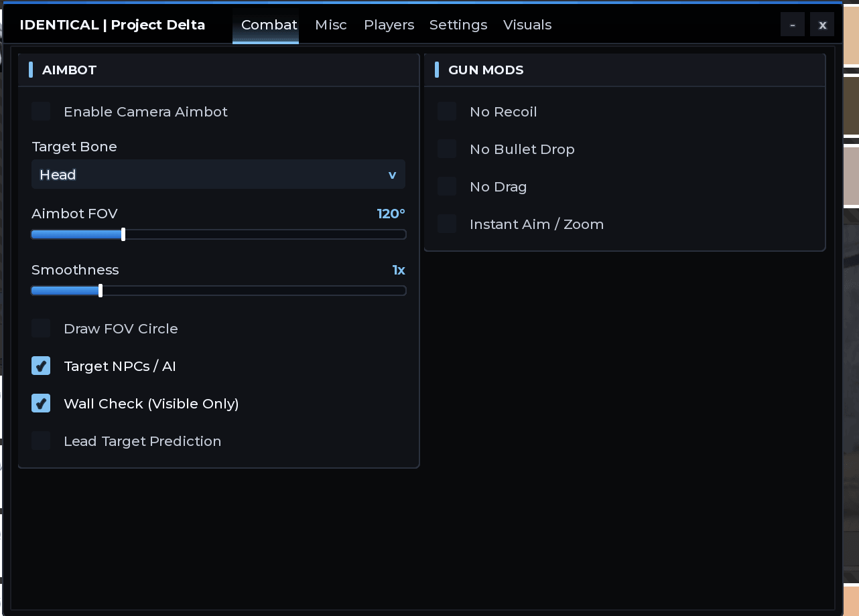The image size is (859, 616).
Task: Open the Target Bone Head dropdown
Action: (218, 174)
